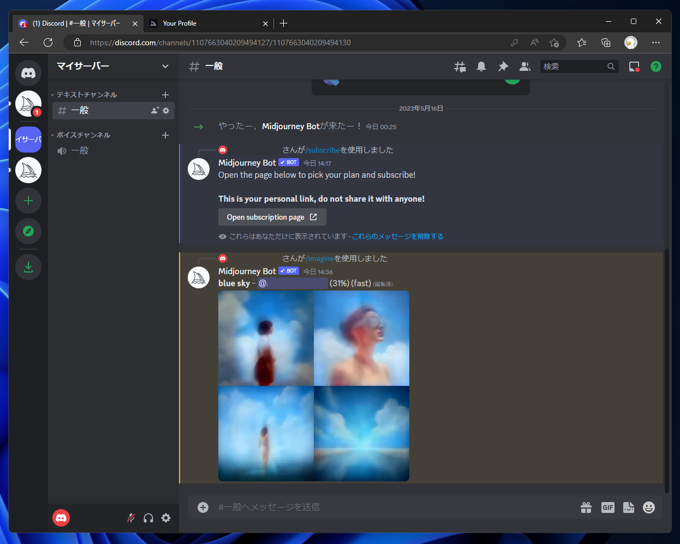
Task: Open the emoji picker smiley
Action: [649, 507]
